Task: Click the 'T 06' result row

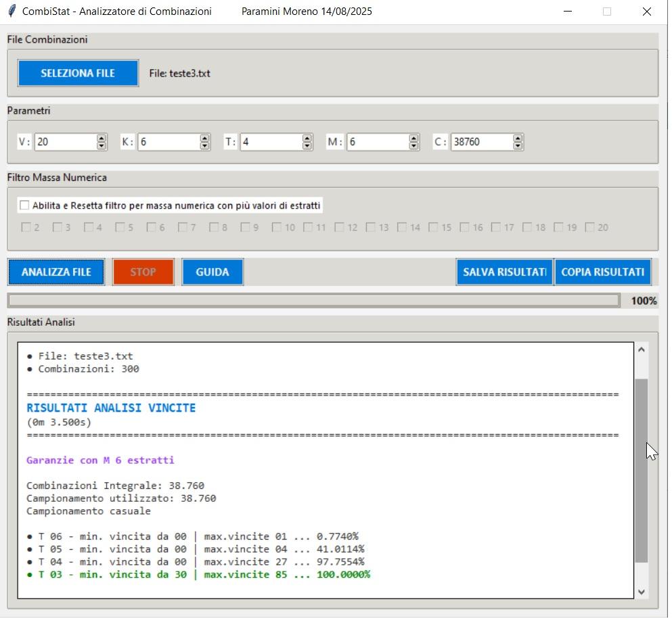Action: tap(193, 538)
